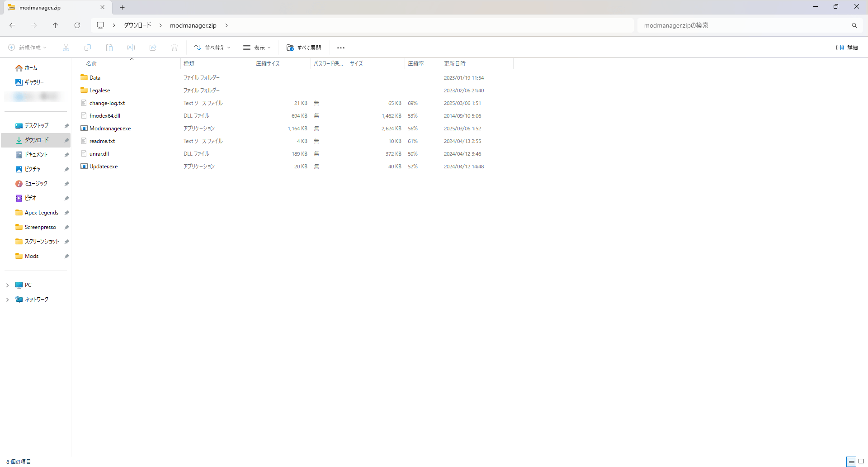Click the Back navigation arrow

[x=12, y=25]
